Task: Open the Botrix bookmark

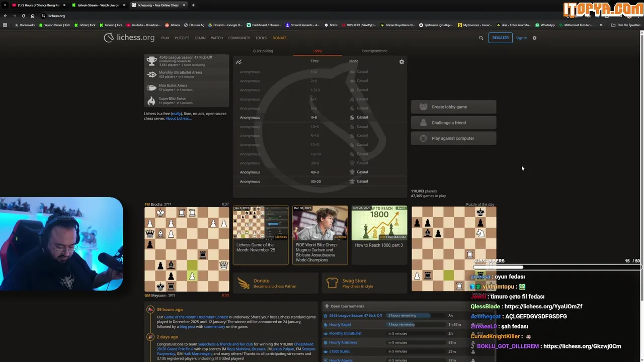Action: pos(331,25)
